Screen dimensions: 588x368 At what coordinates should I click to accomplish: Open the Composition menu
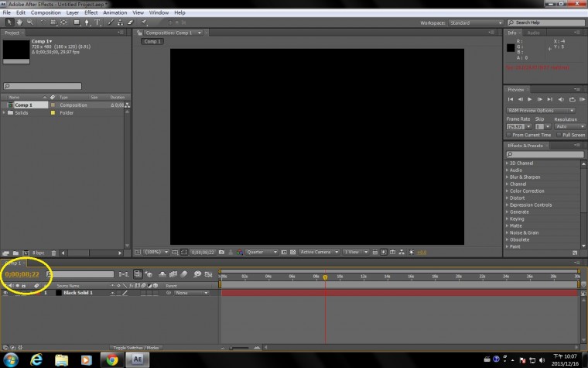(46, 13)
